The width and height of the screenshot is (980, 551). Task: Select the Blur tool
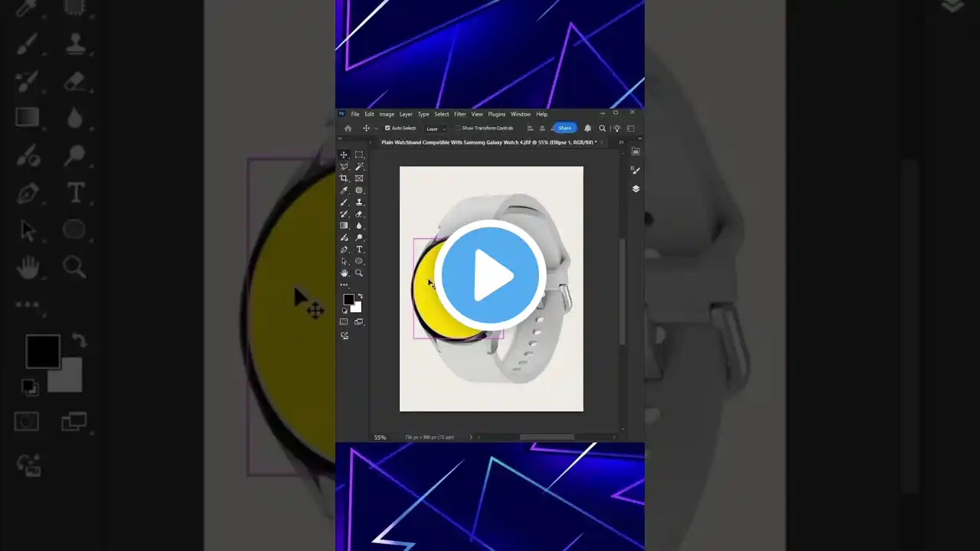coord(359,226)
